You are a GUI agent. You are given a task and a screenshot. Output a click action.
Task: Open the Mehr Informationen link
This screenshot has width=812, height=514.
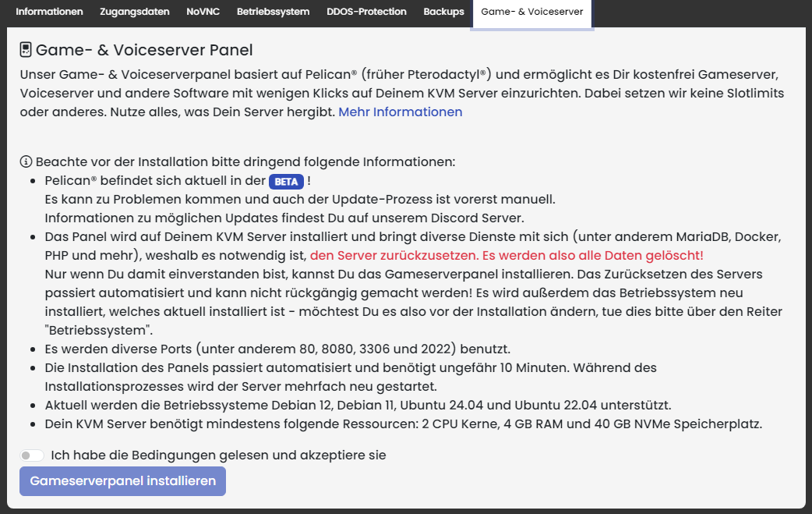[400, 112]
